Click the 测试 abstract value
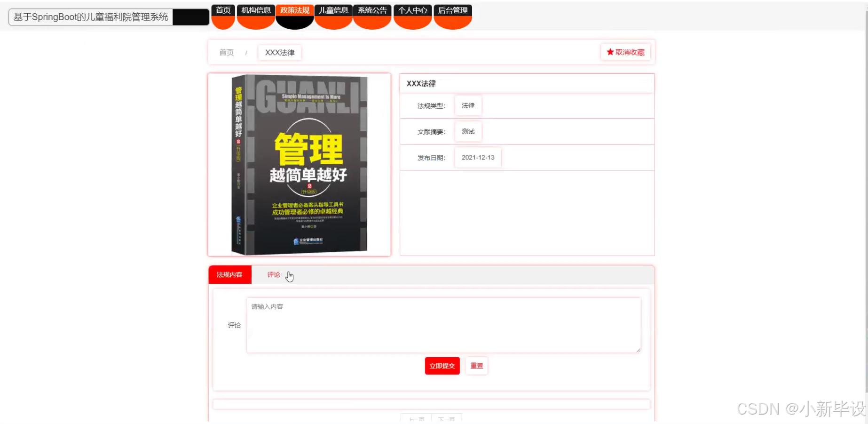 (468, 131)
